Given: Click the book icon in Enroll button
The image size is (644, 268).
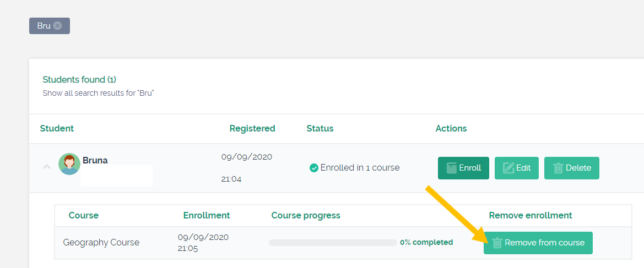Looking at the screenshot, I should click(451, 168).
